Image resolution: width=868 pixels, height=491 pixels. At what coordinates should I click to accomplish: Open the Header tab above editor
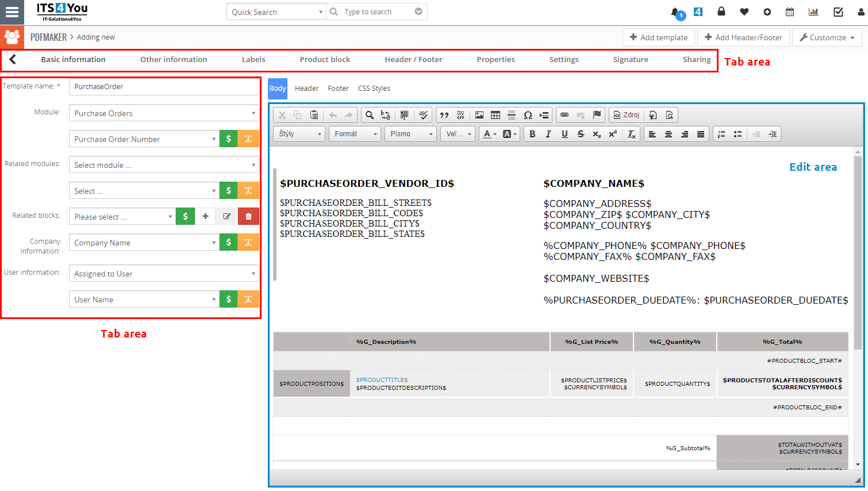pos(306,89)
